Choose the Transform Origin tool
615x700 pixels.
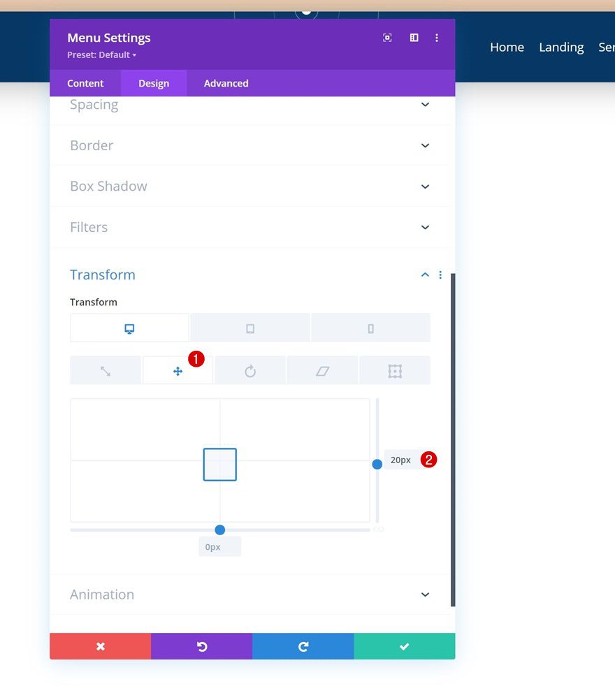pyautogui.click(x=395, y=370)
